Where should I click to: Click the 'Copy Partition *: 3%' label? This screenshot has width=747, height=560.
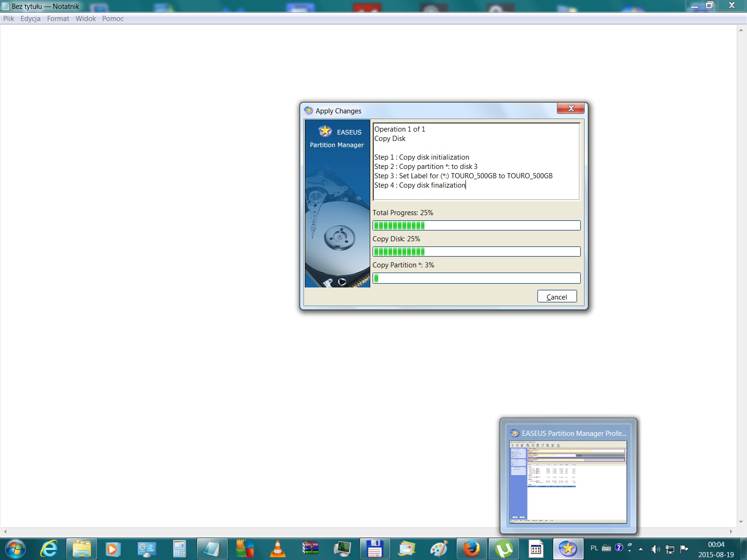pos(403,265)
